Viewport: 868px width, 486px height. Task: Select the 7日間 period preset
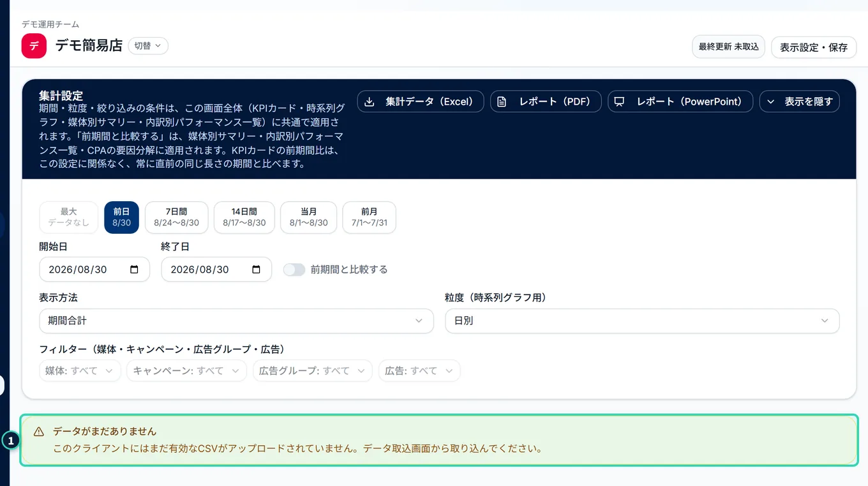tap(177, 217)
